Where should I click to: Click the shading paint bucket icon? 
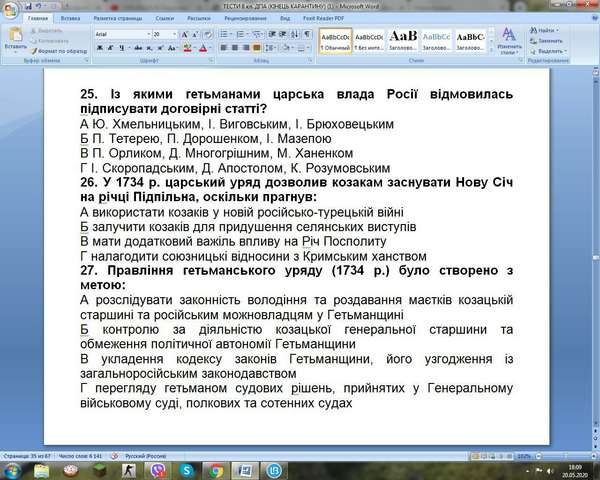click(285, 48)
